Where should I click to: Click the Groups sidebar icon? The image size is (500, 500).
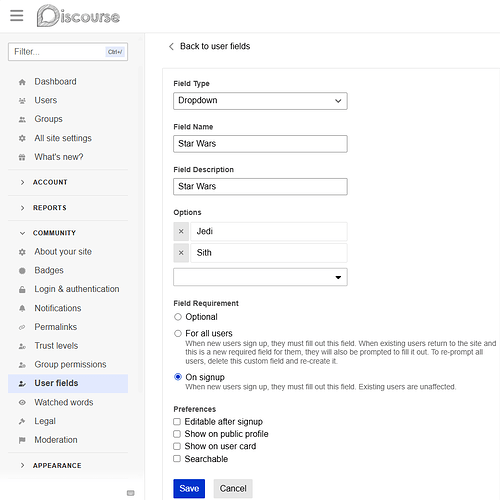pyautogui.click(x=22, y=119)
